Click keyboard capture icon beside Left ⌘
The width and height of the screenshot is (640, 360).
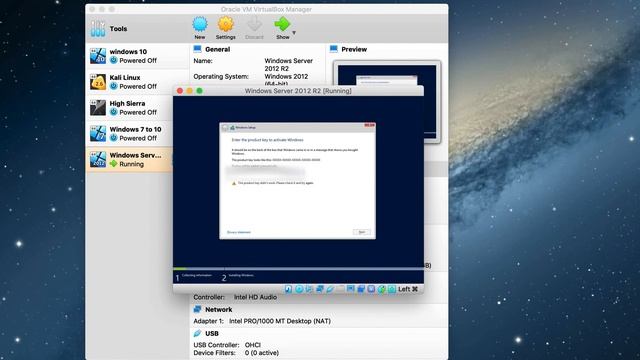[392, 289]
